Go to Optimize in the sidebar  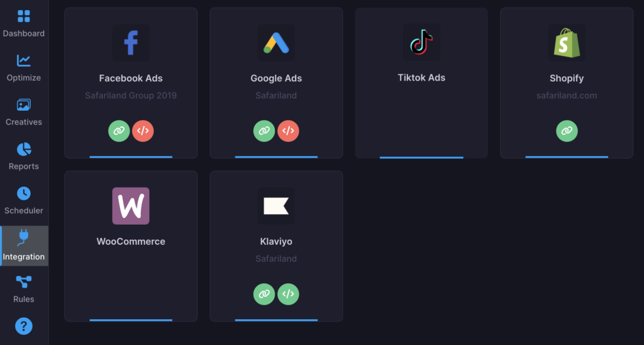[24, 68]
